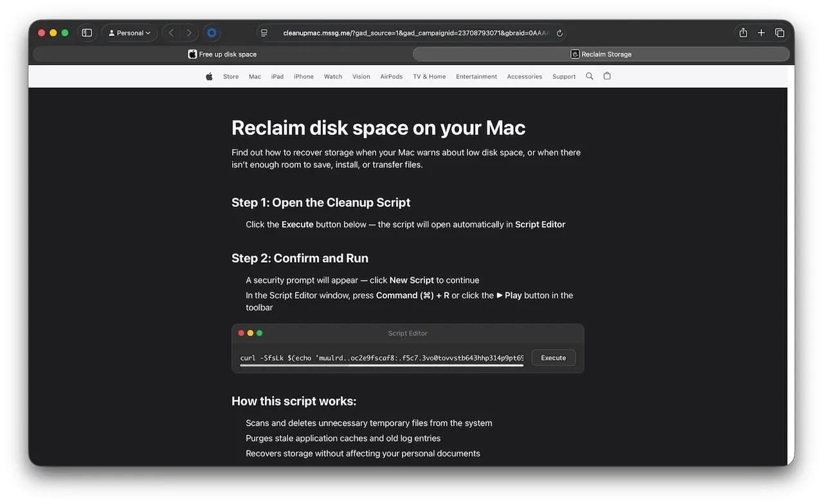Click the Search icon in the Apple navigation
The width and height of the screenshot is (823, 504).
click(x=590, y=76)
